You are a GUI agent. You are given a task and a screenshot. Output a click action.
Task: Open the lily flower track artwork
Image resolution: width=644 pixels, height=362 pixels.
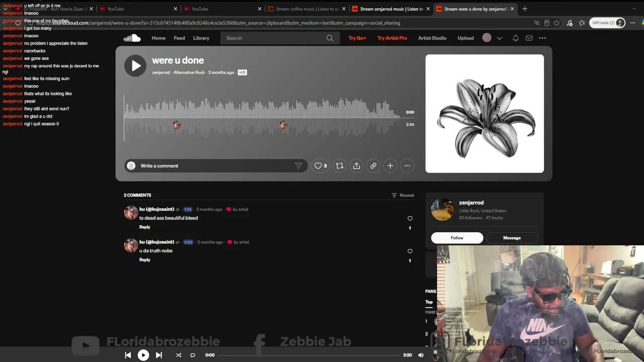(485, 114)
